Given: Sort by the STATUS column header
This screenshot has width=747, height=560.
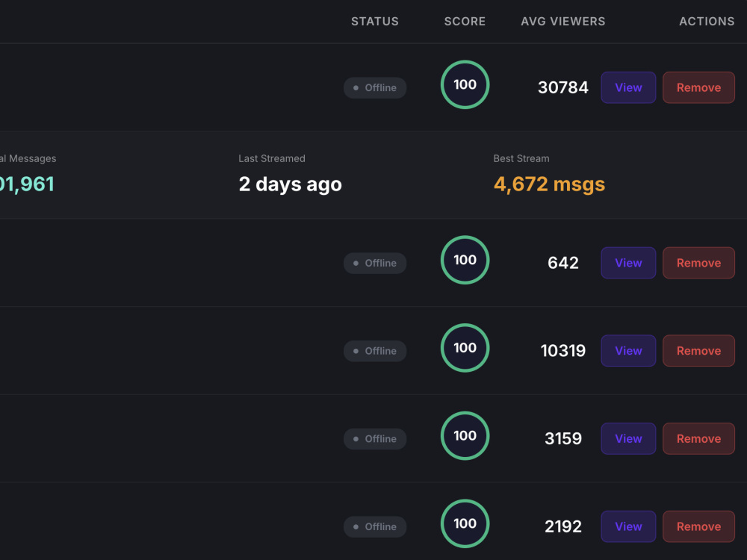Looking at the screenshot, I should point(374,22).
